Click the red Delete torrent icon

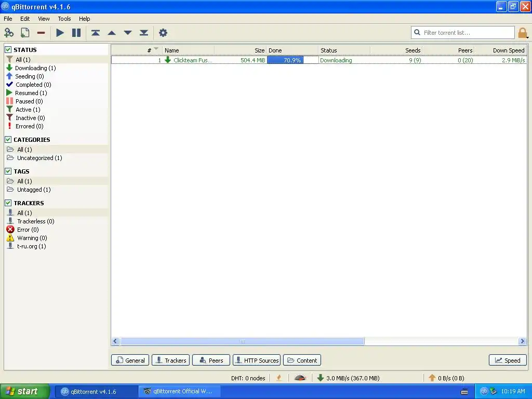pos(41,33)
